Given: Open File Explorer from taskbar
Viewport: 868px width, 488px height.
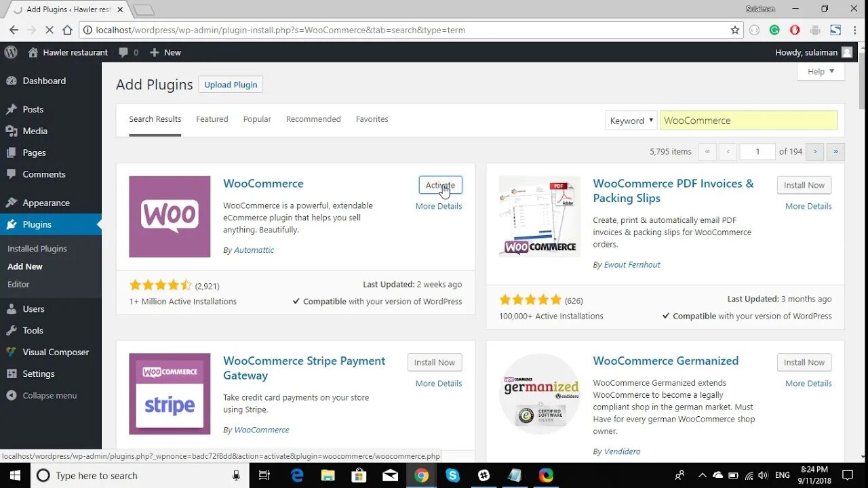Looking at the screenshot, I should point(328,475).
